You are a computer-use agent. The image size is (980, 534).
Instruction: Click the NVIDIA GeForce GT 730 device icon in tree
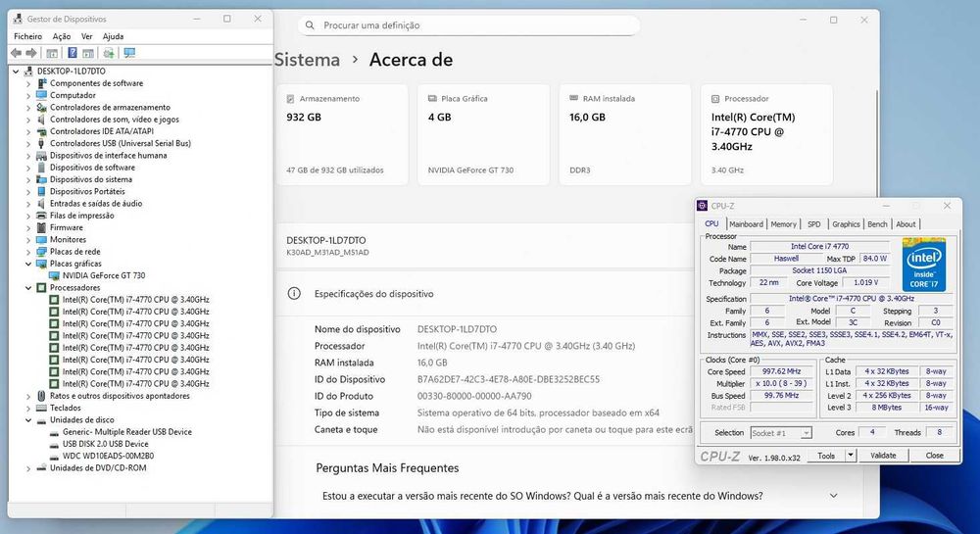click(54, 275)
